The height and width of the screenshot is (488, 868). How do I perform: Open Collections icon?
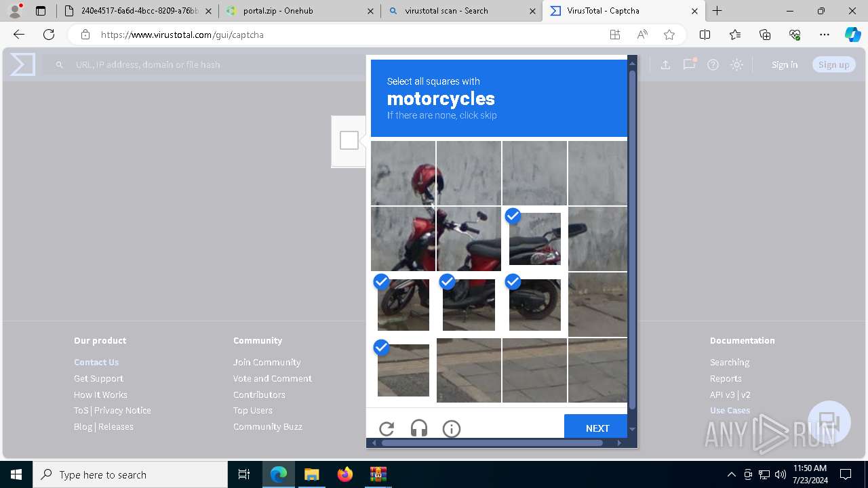(765, 35)
